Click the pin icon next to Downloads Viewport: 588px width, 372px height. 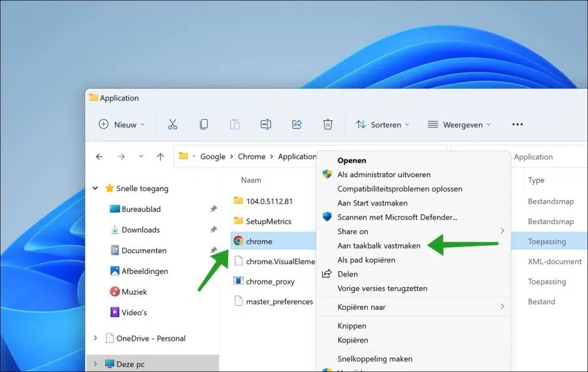pos(214,229)
